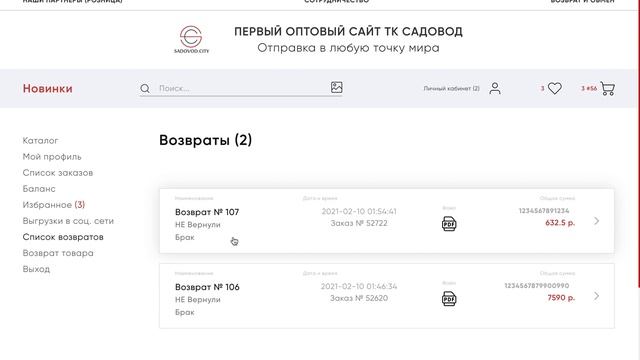Open Избранное (3) sidebar item
The height and width of the screenshot is (360, 640).
point(53,205)
